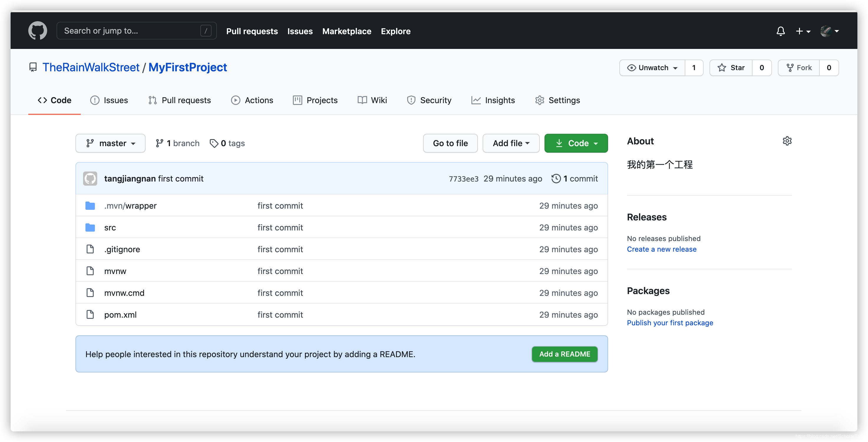Screen dimensions: 868x442
Task: Open the Security tab
Action: coord(429,100)
